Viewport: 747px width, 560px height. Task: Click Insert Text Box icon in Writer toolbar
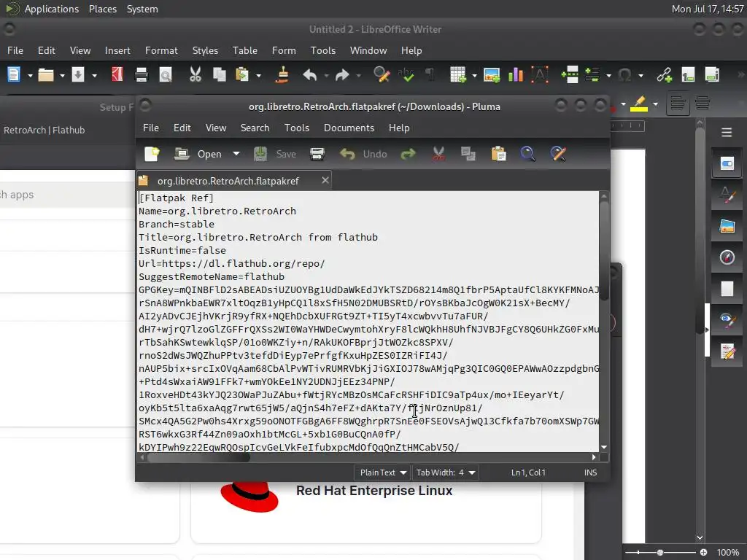pos(540,75)
